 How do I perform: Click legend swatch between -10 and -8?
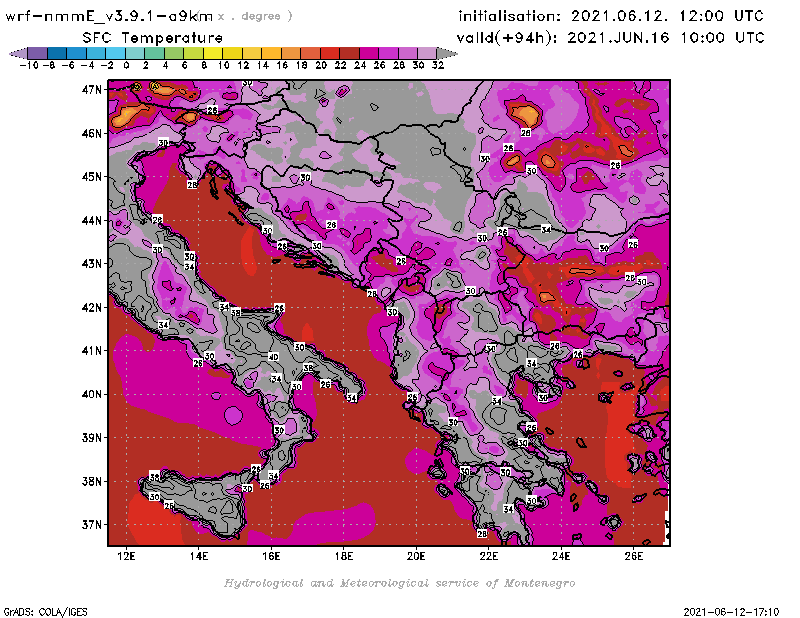tap(38, 53)
